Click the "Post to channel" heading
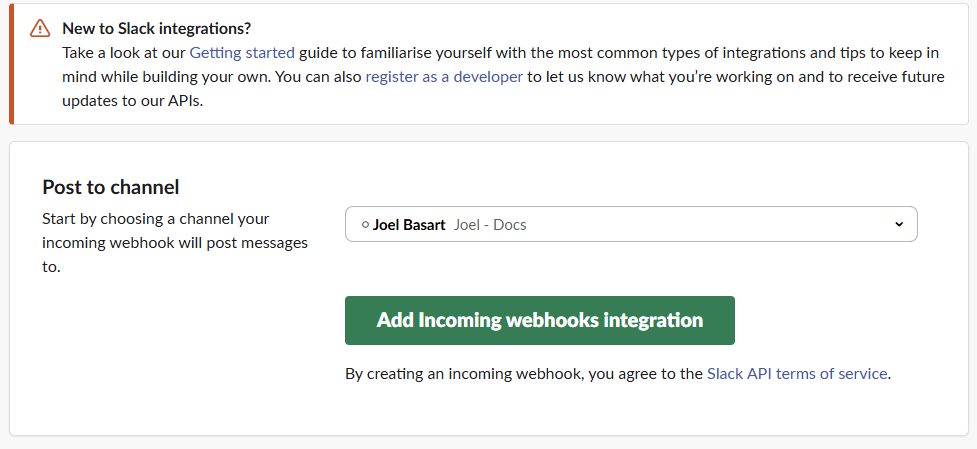 pos(111,187)
